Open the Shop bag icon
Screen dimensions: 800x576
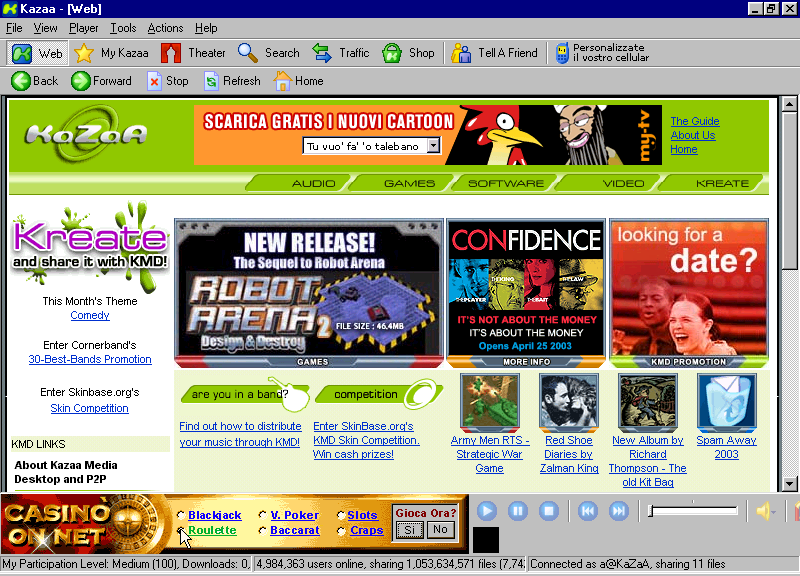pyautogui.click(x=392, y=53)
